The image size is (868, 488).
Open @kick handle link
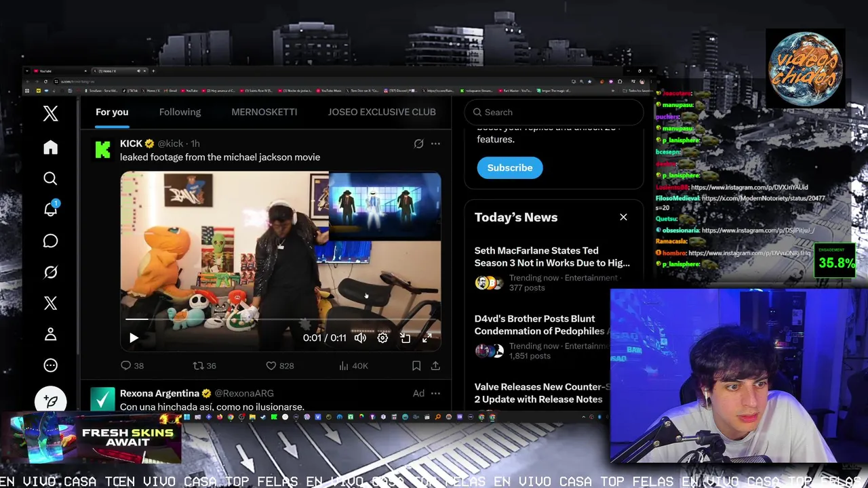(170, 144)
